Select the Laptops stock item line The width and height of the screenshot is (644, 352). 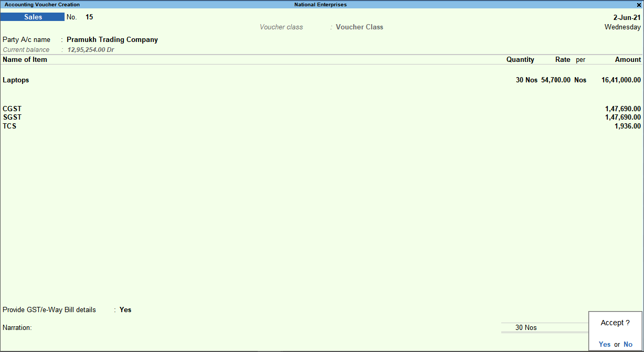click(x=16, y=80)
